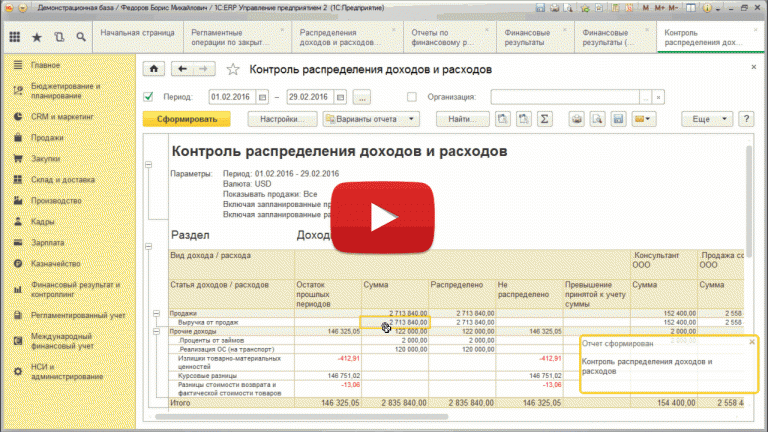
Task: Open the information icon in title bar
Action: coord(707,8)
